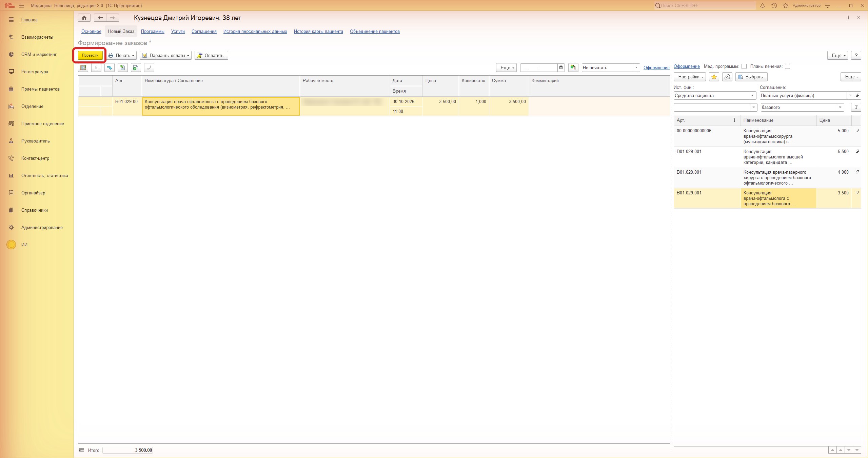Click the document sheet icon in order toolbar

coord(96,68)
